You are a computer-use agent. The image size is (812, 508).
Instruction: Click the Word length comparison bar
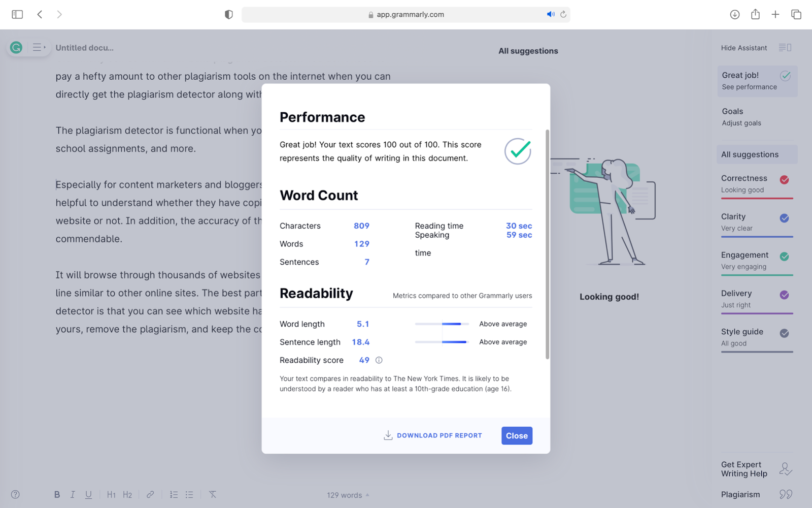pyautogui.click(x=442, y=324)
